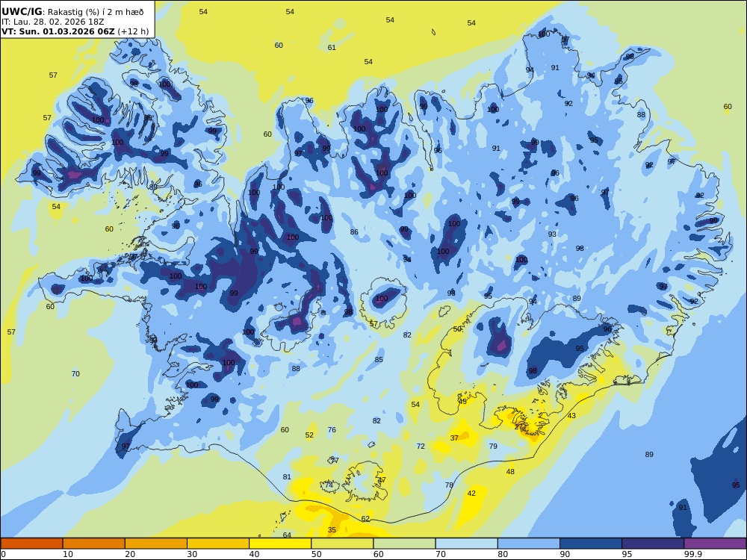This screenshot has height=560, width=747.
Task: Click the legend tick label "99.9"
Action: tap(692, 554)
